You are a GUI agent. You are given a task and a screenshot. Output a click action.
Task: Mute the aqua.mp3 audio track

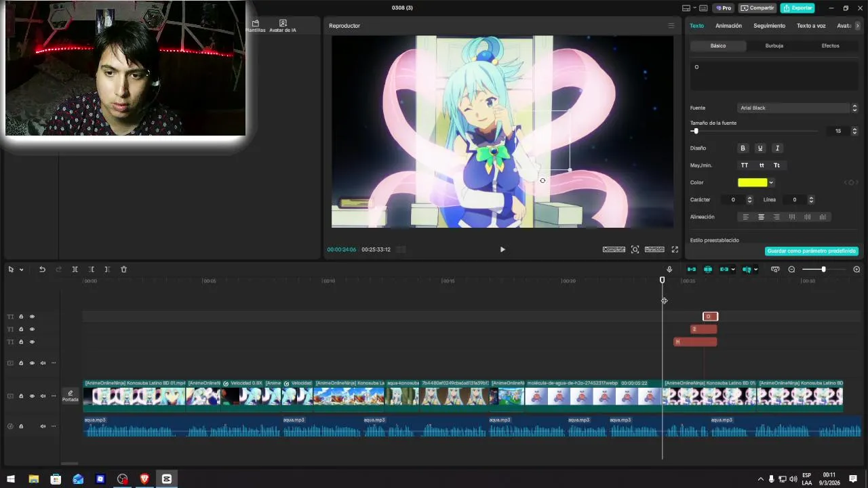point(43,426)
